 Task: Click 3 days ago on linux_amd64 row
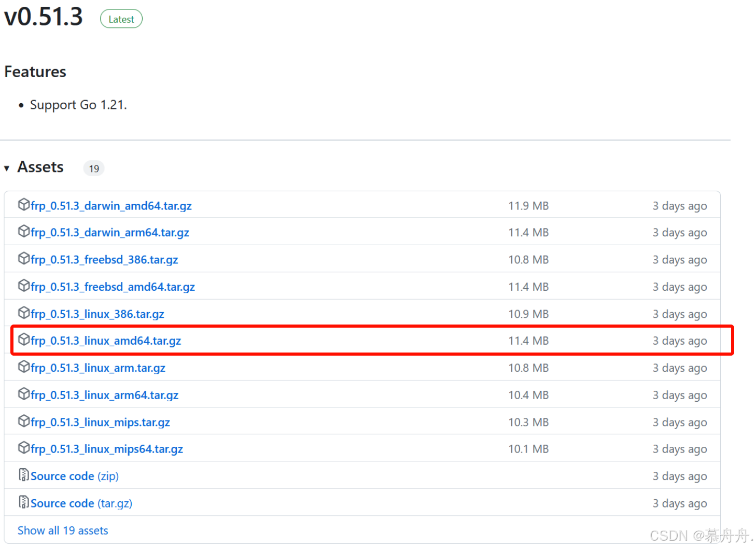(x=680, y=341)
